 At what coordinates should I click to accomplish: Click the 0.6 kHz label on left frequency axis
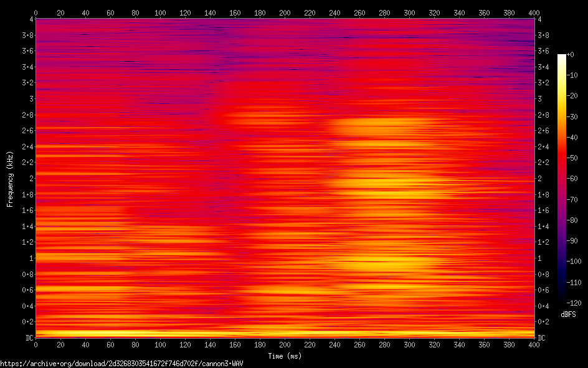tap(26, 290)
